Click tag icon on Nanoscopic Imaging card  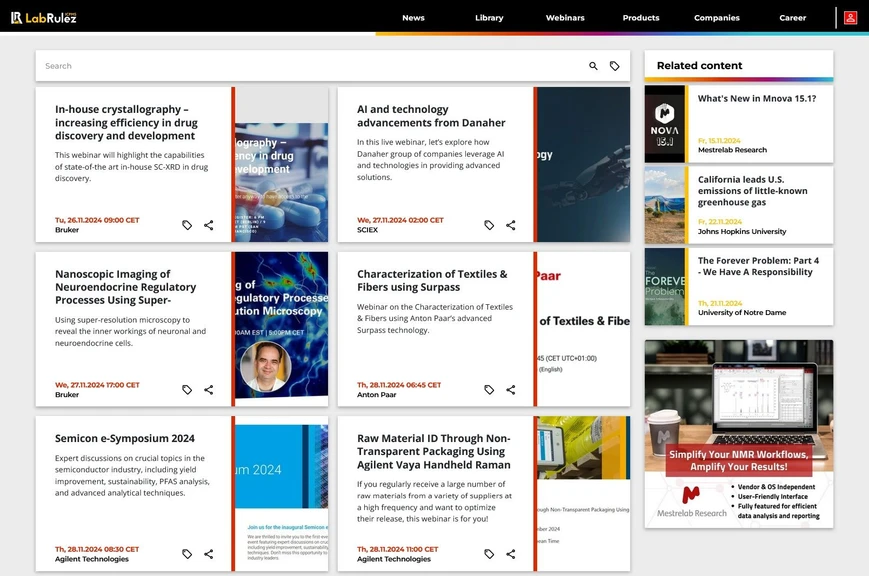(x=187, y=390)
